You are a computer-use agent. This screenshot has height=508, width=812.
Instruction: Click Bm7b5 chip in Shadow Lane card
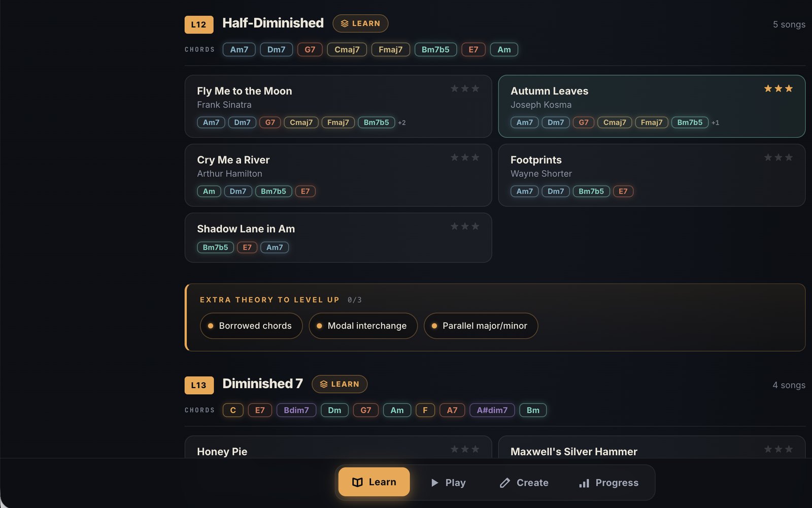215,247
